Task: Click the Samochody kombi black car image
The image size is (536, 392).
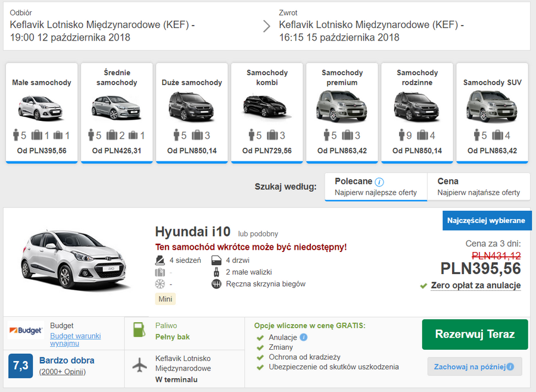Action: (267, 107)
